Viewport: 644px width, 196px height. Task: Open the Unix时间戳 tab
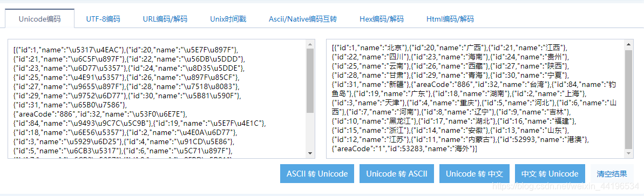pos(228,18)
